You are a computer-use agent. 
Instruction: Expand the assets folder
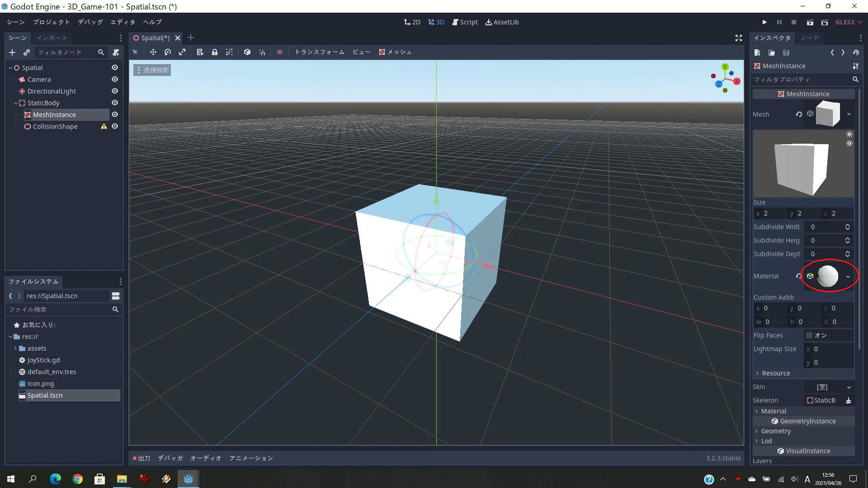pos(16,348)
